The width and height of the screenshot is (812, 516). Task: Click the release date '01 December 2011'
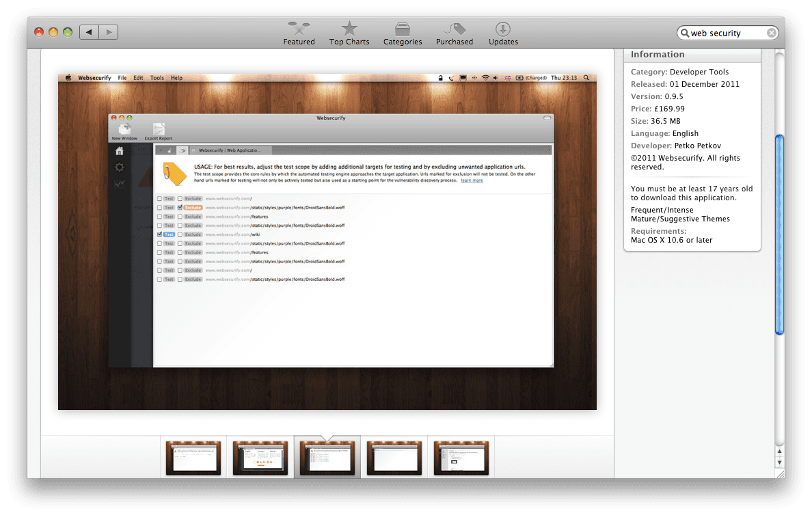[704, 85]
